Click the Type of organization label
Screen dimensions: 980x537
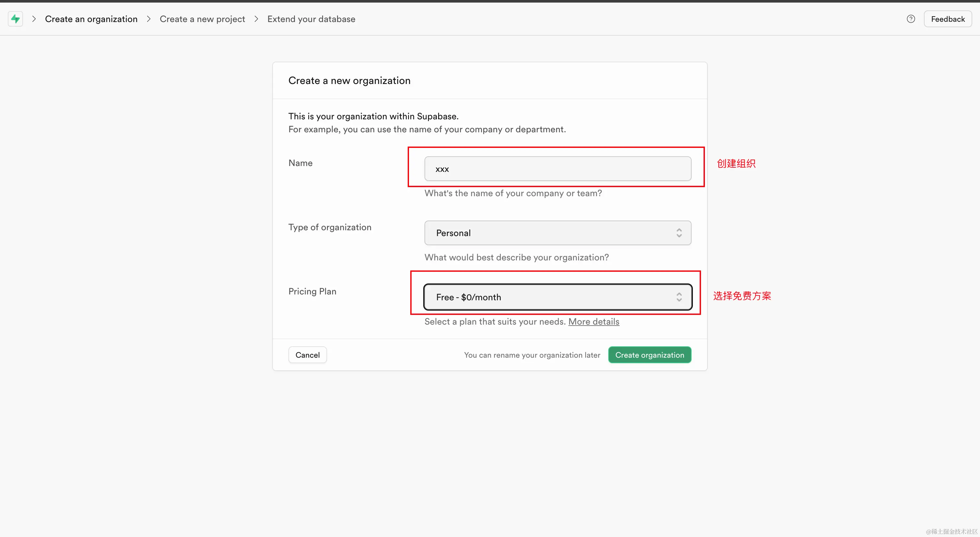pos(330,227)
